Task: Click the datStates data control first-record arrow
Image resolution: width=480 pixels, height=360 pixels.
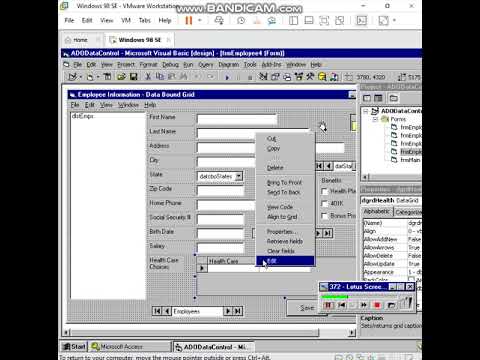Action: pos(319,166)
